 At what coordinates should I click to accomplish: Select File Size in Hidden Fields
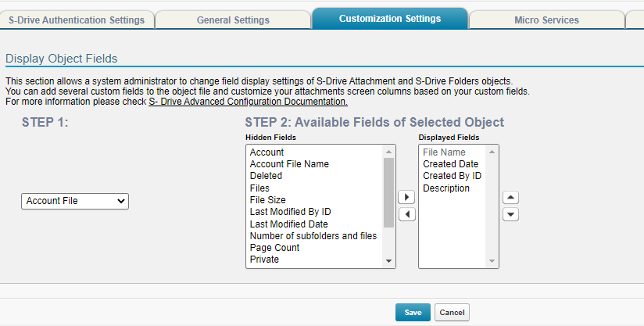click(x=267, y=200)
